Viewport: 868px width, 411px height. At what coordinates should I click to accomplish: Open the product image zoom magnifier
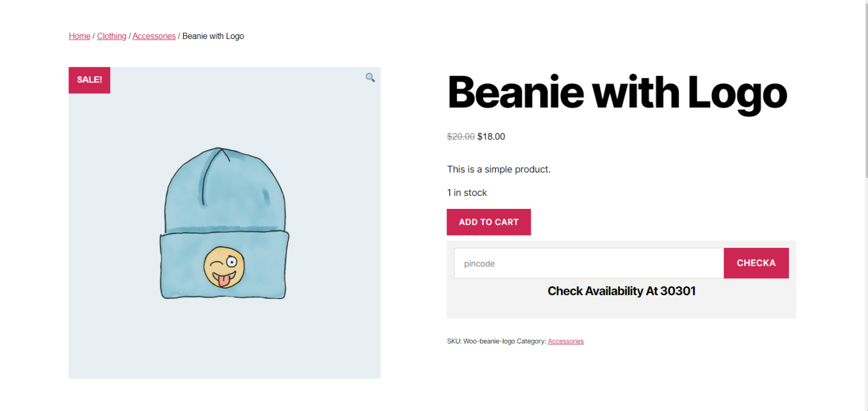tap(370, 77)
